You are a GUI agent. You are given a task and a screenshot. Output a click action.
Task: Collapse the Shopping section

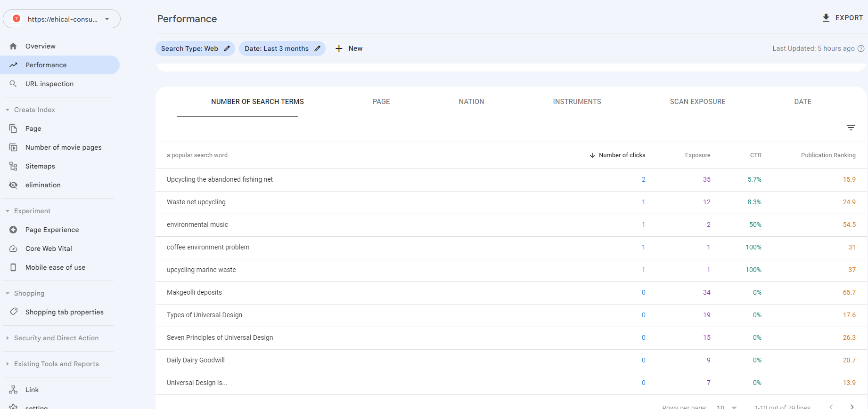click(x=8, y=293)
